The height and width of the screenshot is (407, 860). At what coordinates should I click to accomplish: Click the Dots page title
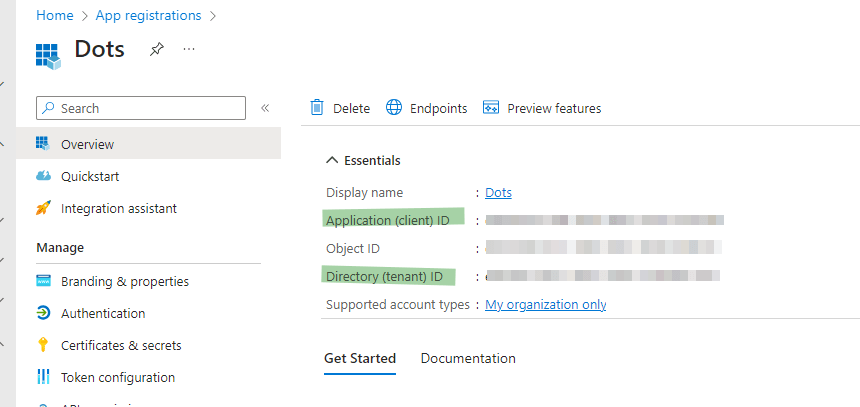point(100,49)
